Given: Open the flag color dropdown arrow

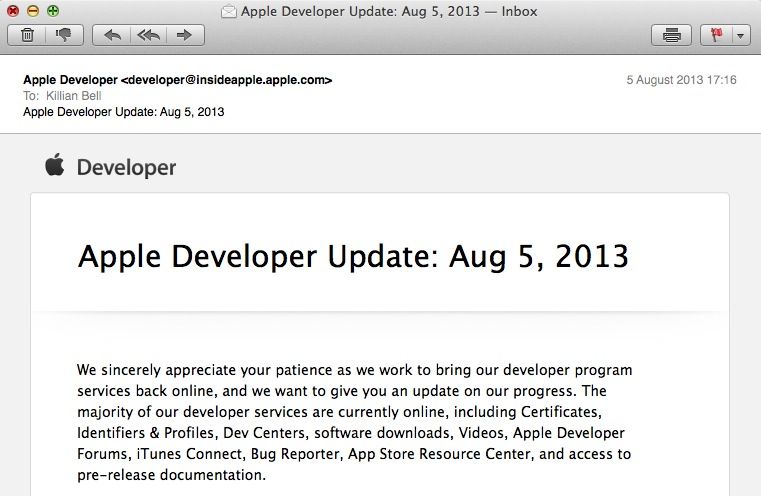Looking at the screenshot, I should click(x=740, y=35).
